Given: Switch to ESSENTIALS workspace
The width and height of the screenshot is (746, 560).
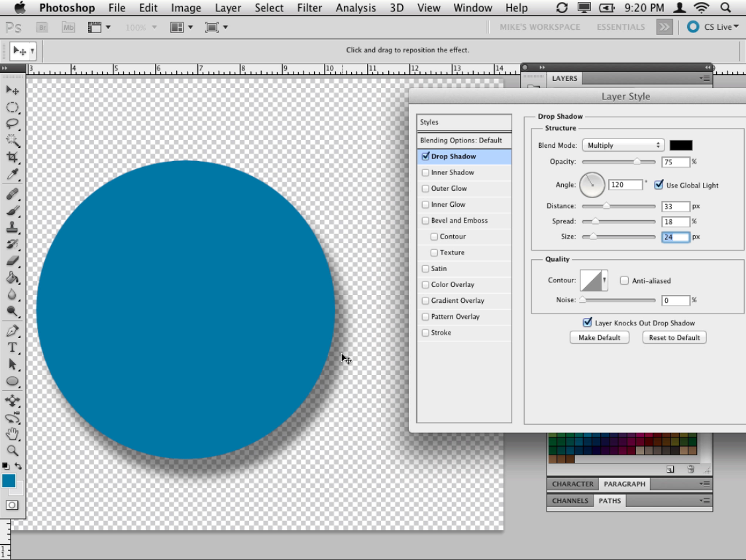Looking at the screenshot, I should coord(621,27).
